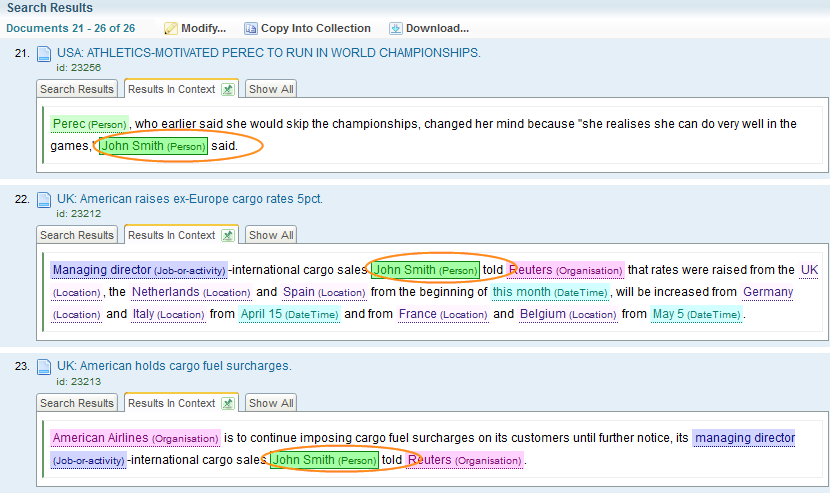Toggle the pin icon in result 21
The image size is (830, 495).
228,90
